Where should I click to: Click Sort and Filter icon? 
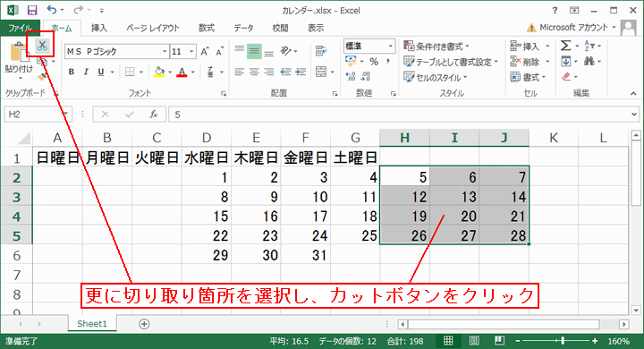tap(589, 46)
